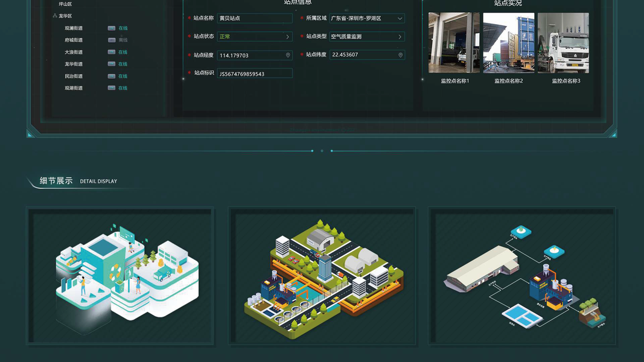
Task: Click the 站点纬度 input with 22.453607
Action: 367,54
